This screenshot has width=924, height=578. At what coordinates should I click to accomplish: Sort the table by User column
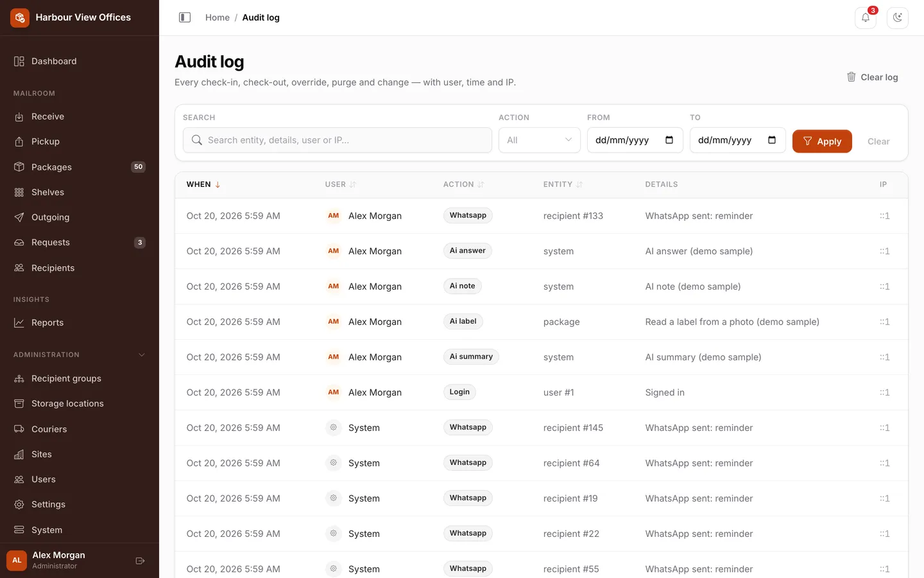tap(340, 184)
